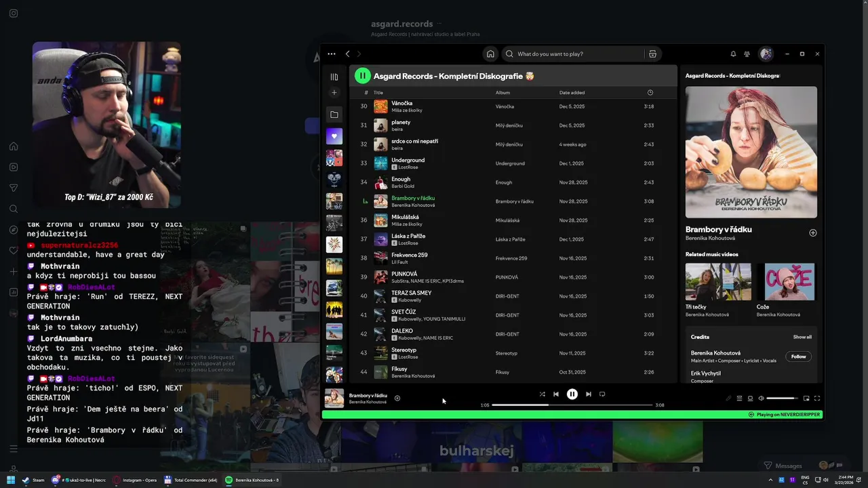Image resolution: width=868 pixels, height=488 pixels.
Task: Mute using the player speaker icon
Action: pyautogui.click(x=761, y=399)
